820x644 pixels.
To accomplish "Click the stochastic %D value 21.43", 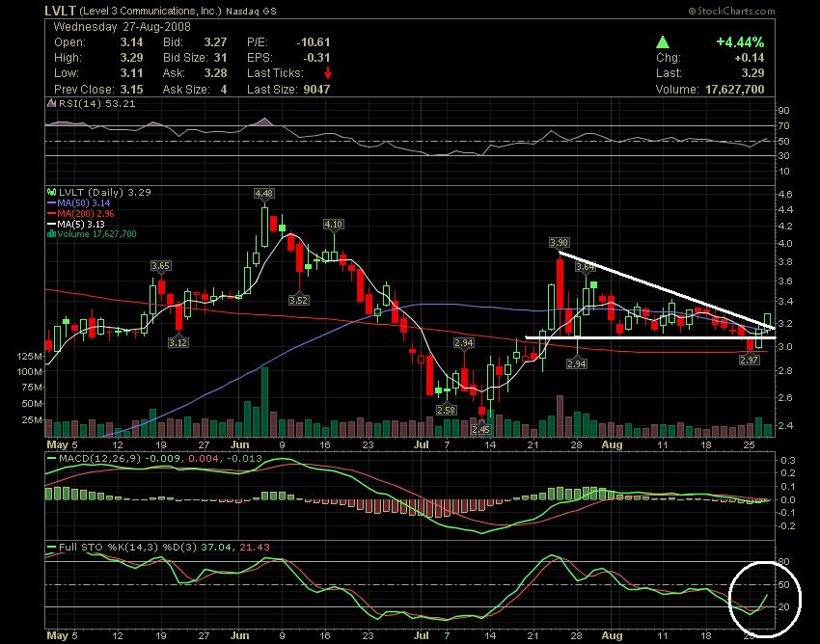I will coord(254,548).
